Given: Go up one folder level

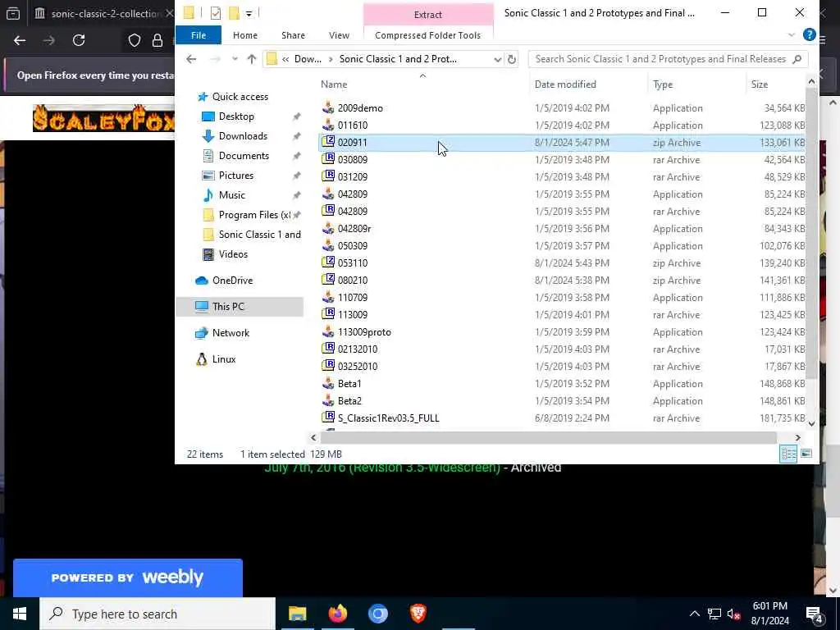Looking at the screenshot, I should 251,59.
